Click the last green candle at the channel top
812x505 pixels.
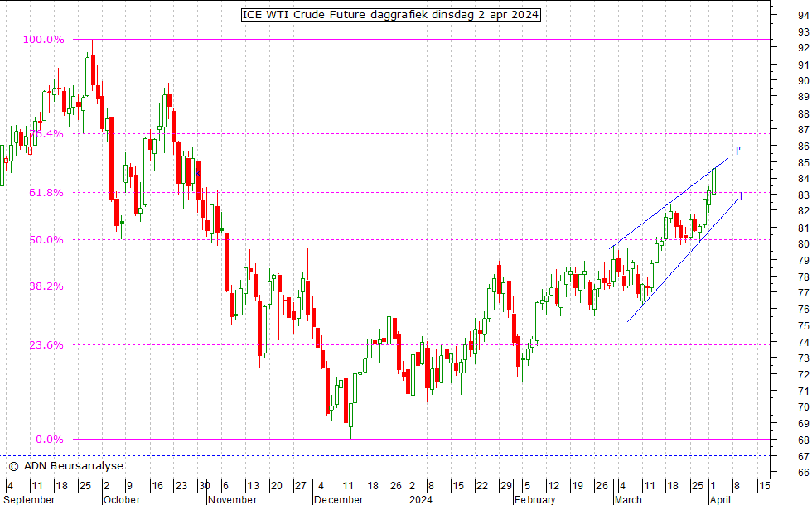[714, 180]
